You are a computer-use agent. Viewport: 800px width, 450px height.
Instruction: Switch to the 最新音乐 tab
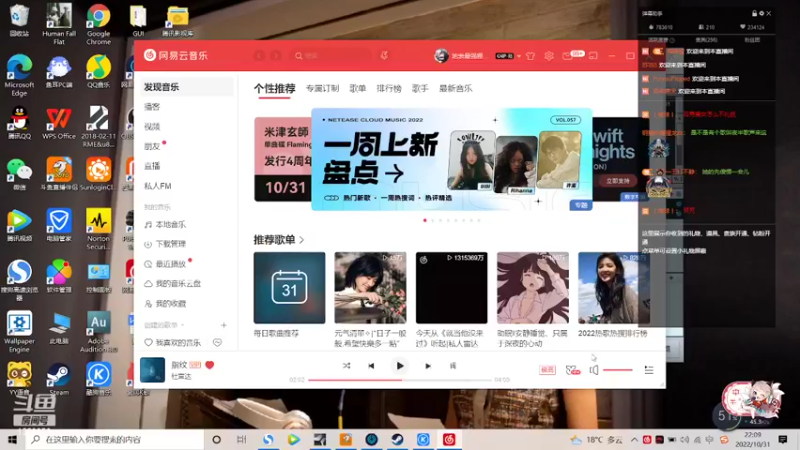[456, 88]
